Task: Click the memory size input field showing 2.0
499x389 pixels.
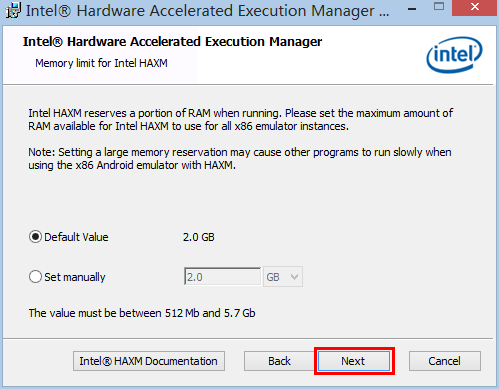Action: click(x=222, y=277)
